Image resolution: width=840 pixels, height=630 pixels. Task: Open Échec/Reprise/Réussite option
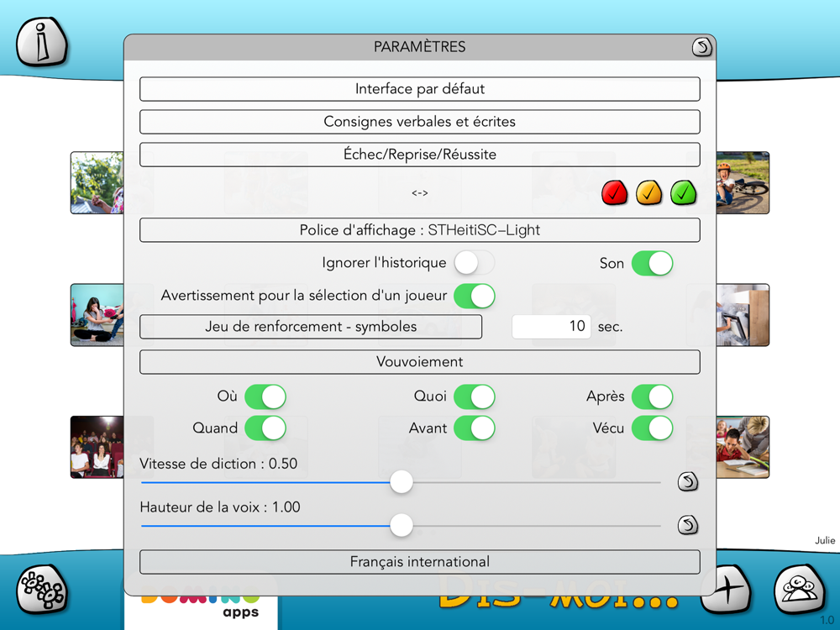(420, 155)
